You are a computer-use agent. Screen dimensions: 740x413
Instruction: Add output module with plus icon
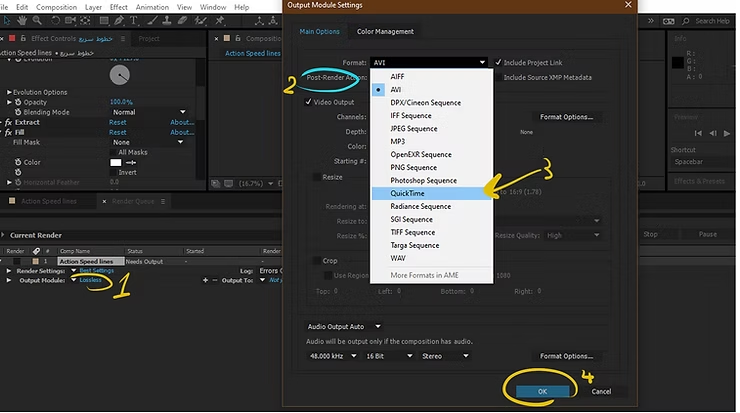205,280
